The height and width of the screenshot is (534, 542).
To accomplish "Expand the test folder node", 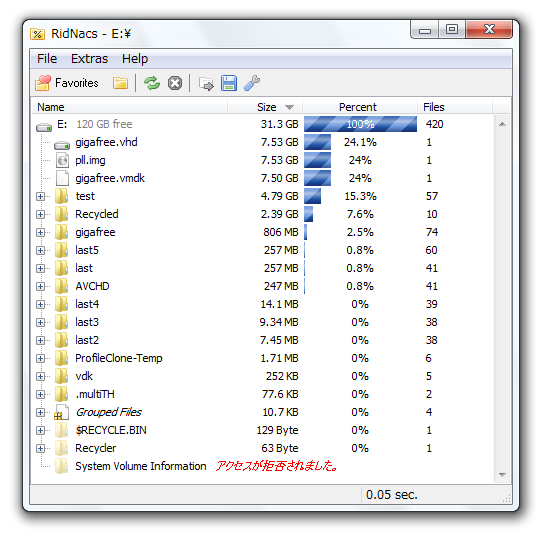I will point(40,197).
